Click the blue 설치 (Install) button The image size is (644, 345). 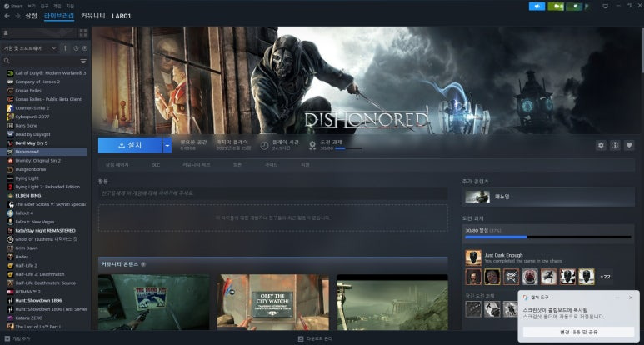(130, 145)
